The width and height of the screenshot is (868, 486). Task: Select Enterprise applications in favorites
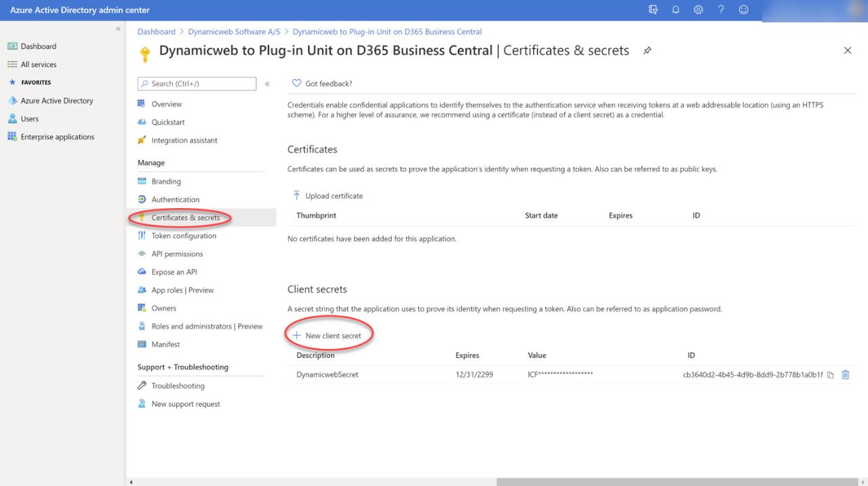[x=57, y=137]
